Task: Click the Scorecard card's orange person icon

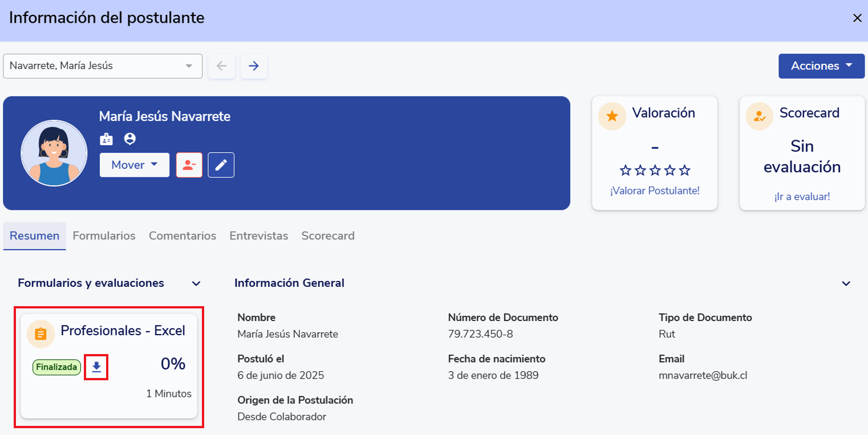Action: pyautogui.click(x=759, y=116)
